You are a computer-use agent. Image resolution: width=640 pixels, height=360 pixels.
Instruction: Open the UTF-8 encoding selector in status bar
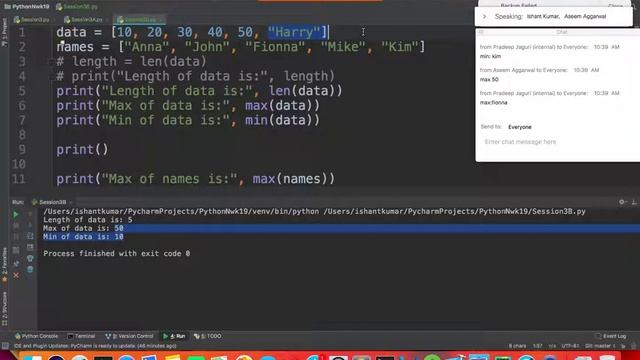pyautogui.click(x=570, y=346)
